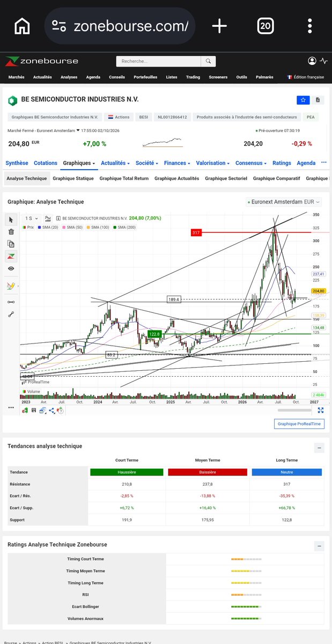Toggle the SMA (100) legend indicator
This screenshot has width=332, height=644.
click(x=99, y=228)
